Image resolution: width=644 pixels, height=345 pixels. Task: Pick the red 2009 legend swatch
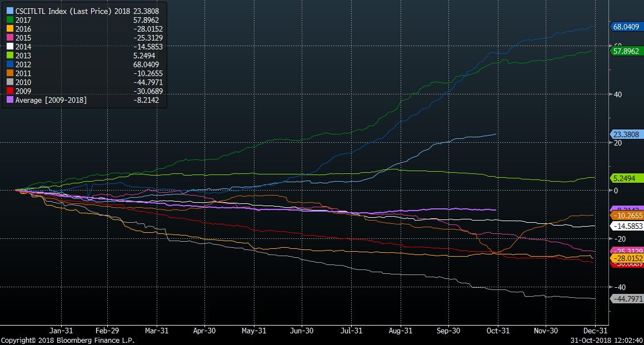pos(8,91)
